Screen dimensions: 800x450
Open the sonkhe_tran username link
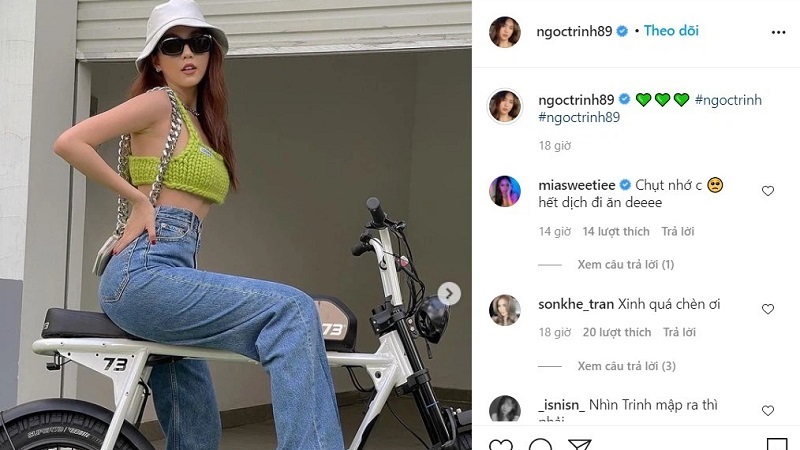point(576,304)
